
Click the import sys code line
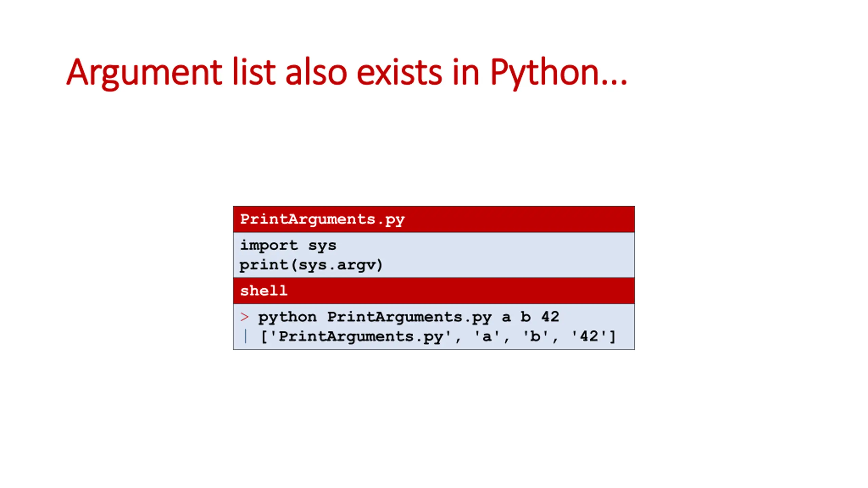pos(288,245)
